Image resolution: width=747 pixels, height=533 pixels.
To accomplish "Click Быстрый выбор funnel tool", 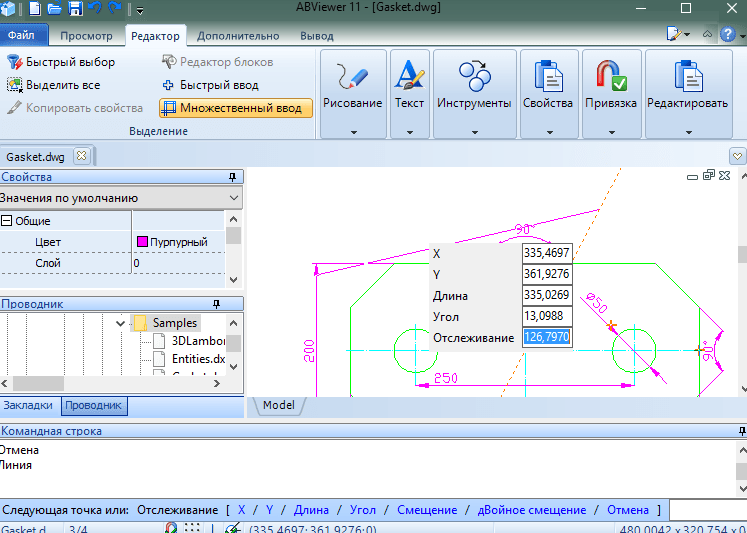I will pos(61,62).
